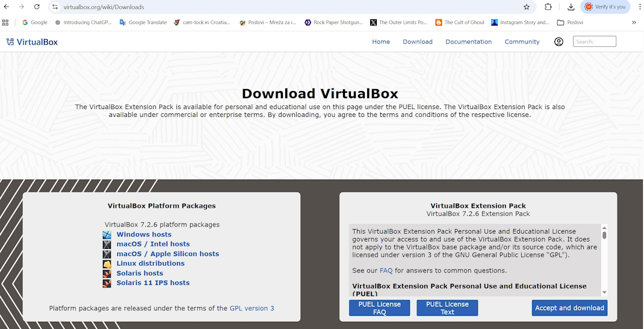
Task: Open The Cult of Ghoul bookmark
Action: [x=460, y=22]
